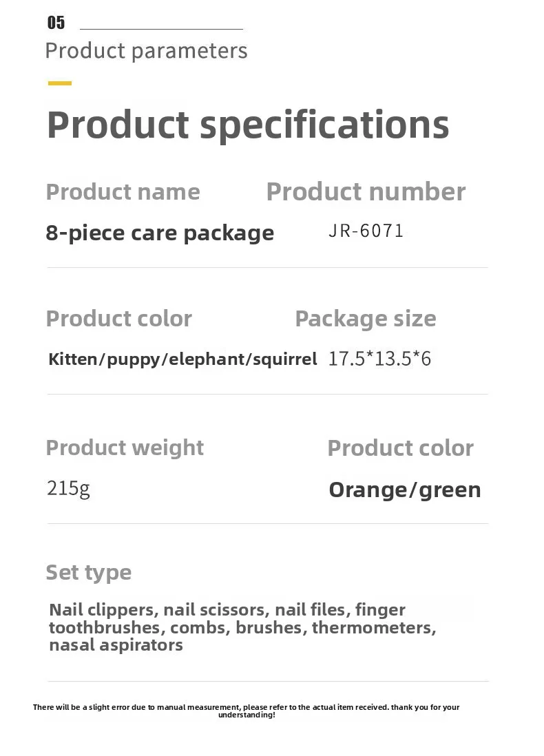Click the nasal aspirators text line
The width and height of the screenshot is (544, 756).
[116, 645]
